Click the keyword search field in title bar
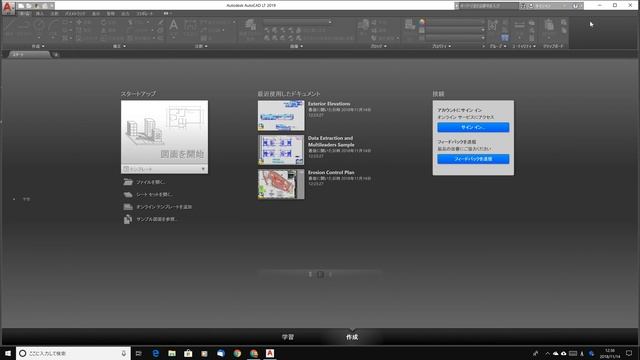This screenshot has height=360, width=640. point(488,6)
